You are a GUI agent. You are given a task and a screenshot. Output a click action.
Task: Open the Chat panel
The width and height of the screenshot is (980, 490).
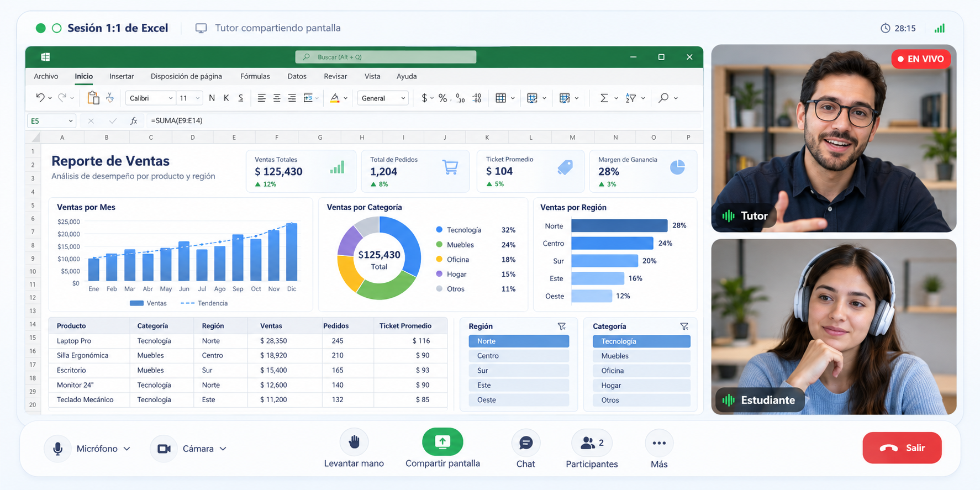pyautogui.click(x=525, y=443)
